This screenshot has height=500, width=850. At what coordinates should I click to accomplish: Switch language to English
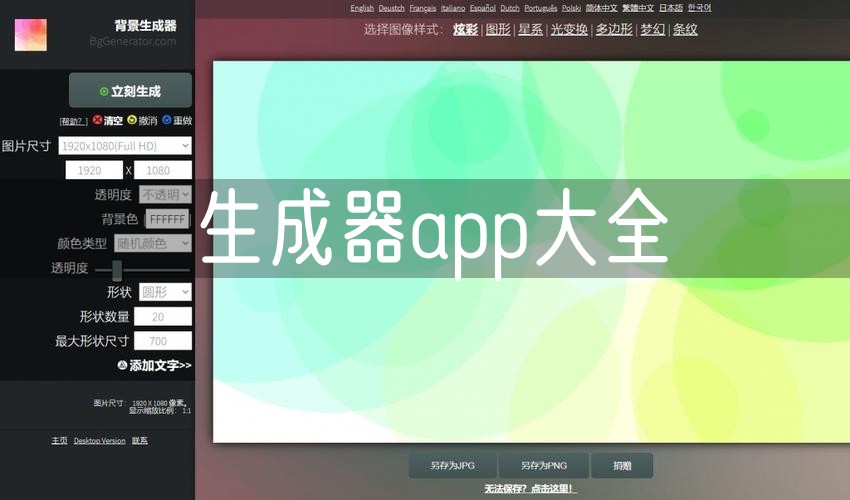362,8
